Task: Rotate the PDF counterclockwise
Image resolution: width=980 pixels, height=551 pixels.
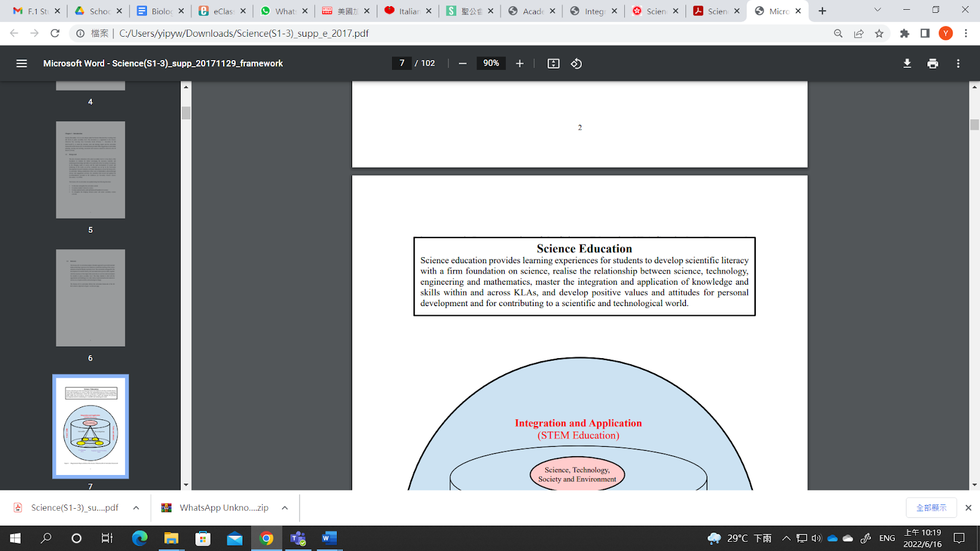Action: (576, 63)
